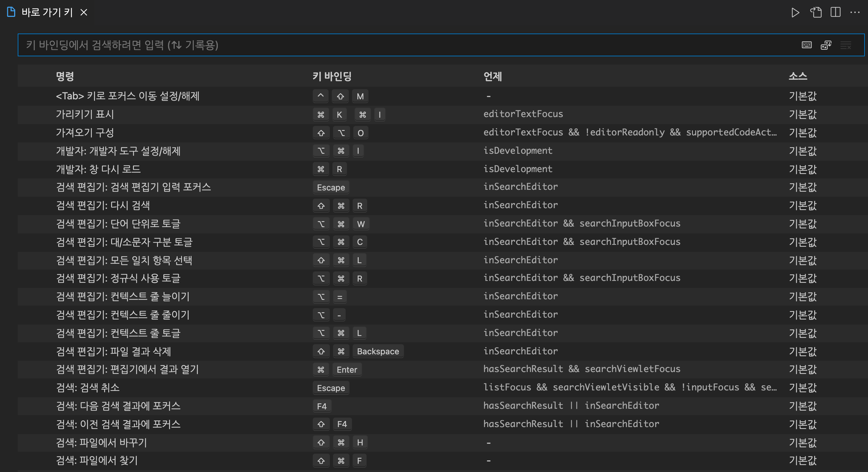Select the 개발자: 창 다시 로드 row
Image resolution: width=868 pixels, height=472 pixels.
click(x=98, y=169)
